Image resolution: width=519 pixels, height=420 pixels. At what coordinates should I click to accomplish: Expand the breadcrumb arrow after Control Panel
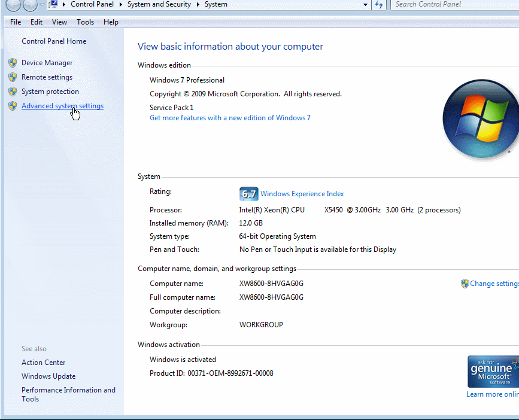click(119, 5)
